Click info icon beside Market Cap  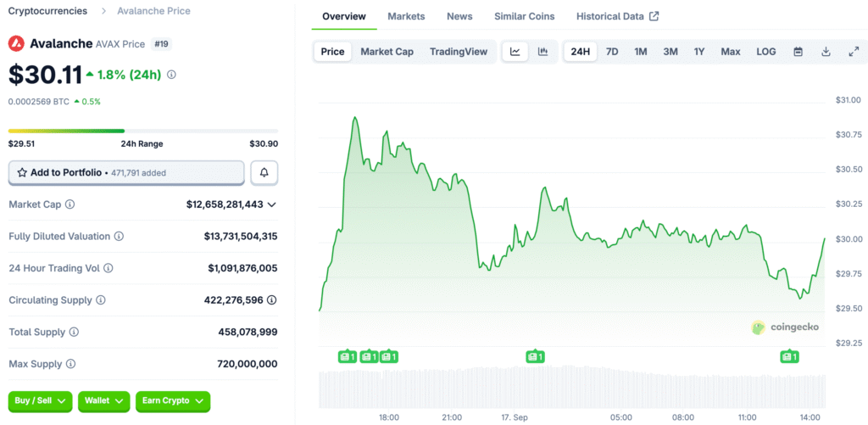(x=70, y=204)
